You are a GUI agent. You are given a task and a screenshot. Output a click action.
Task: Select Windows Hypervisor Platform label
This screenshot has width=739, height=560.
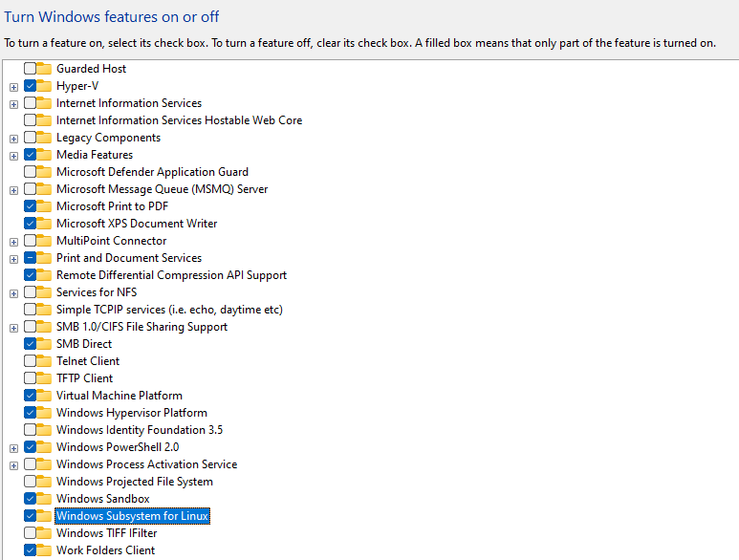click(x=132, y=413)
